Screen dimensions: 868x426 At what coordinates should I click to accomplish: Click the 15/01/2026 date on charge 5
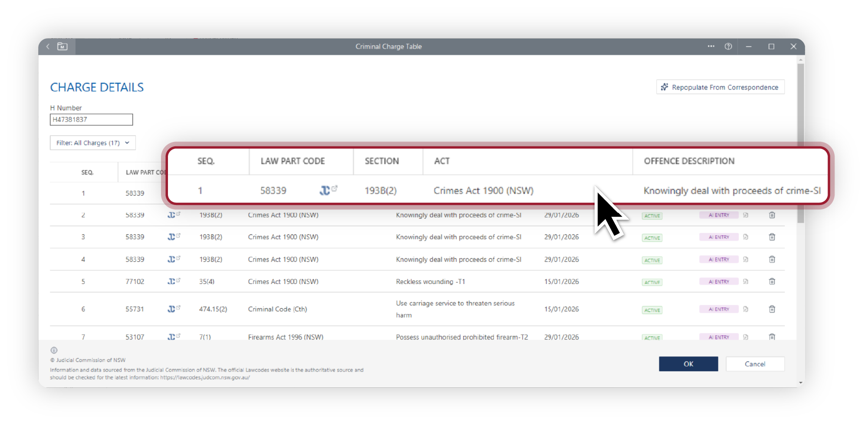pos(562,281)
